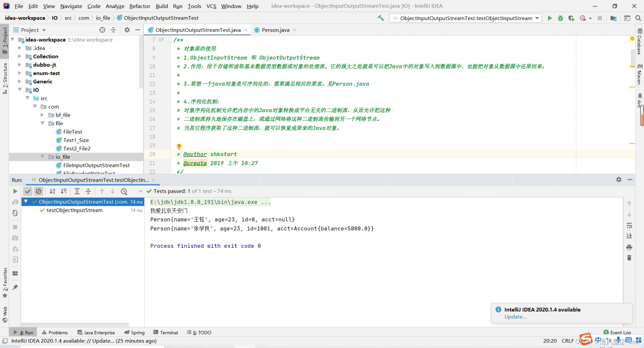Click Dump Threads camera icon
Image resolution: width=644 pixels, height=348 pixels.
click(15, 238)
